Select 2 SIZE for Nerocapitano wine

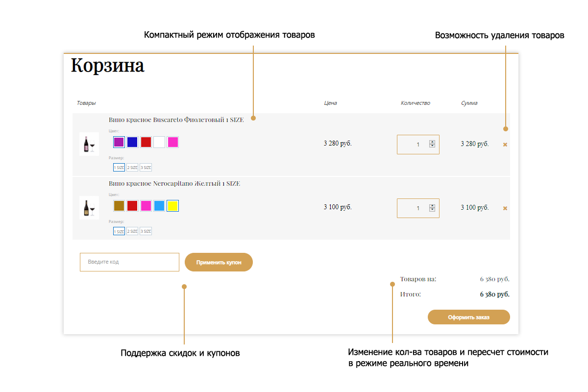pyautogui.click(x=132, y=231)
